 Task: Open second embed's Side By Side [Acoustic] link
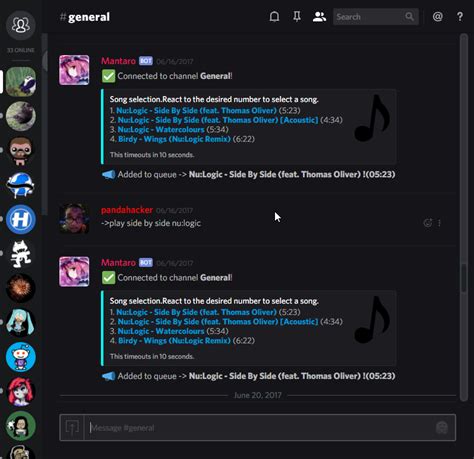[218, 322]
